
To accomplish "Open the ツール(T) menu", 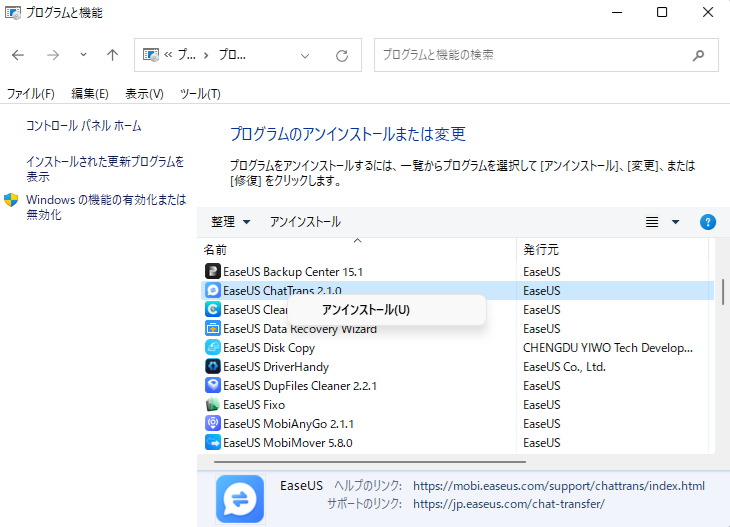I will 200,94.
